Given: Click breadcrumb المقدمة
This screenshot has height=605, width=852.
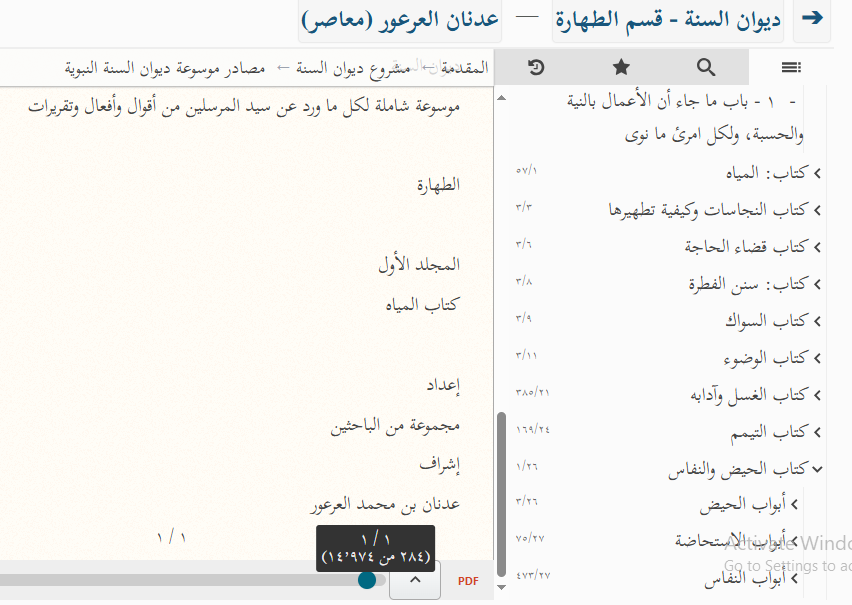Looking at the screenshot, I should pyautogui.click(x=465, y=68).
